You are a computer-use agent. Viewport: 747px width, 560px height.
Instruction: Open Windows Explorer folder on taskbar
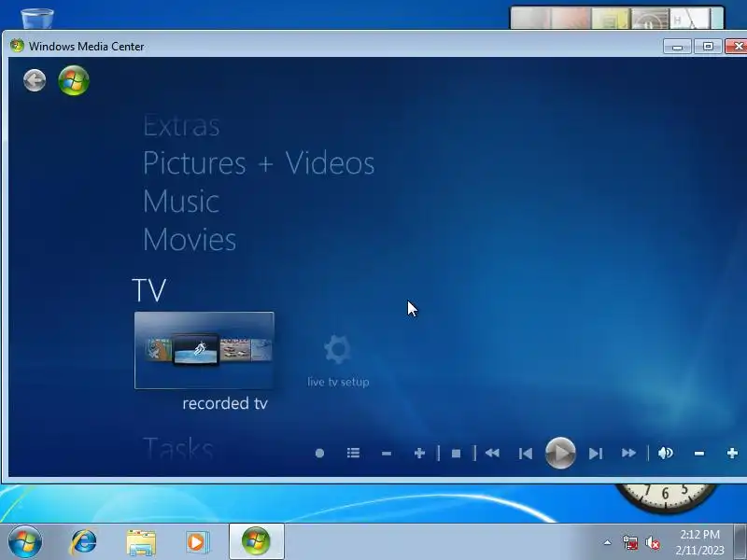coord(141,542)
